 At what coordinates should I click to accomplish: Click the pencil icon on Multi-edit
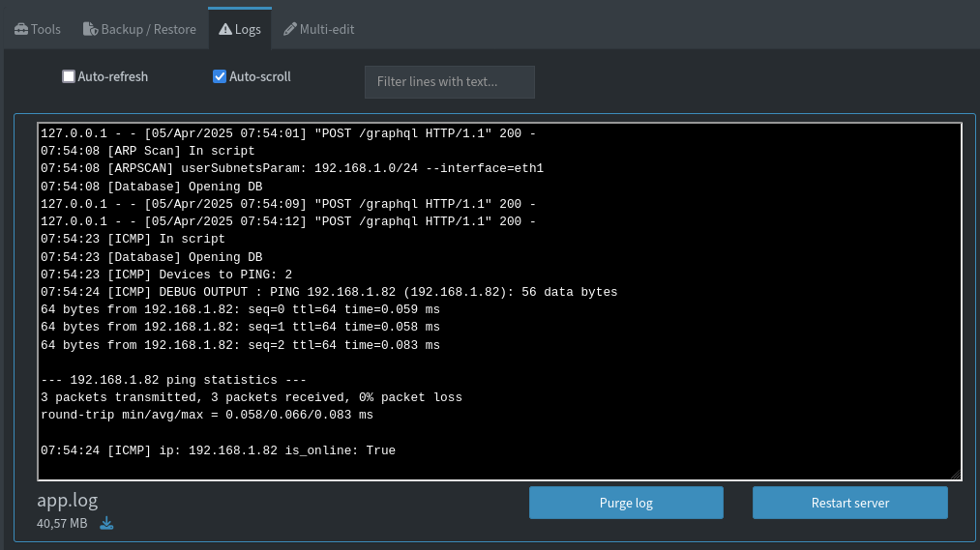click(x=289, y=30)
